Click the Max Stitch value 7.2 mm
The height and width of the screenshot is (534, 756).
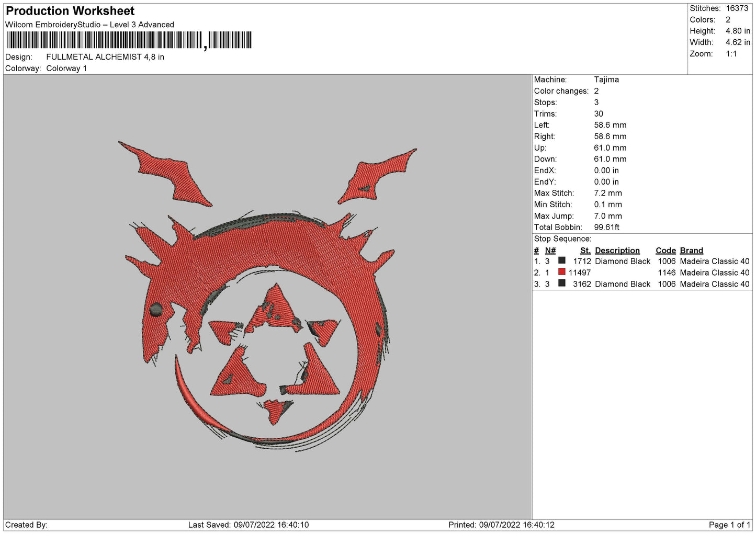coord(608,193)
